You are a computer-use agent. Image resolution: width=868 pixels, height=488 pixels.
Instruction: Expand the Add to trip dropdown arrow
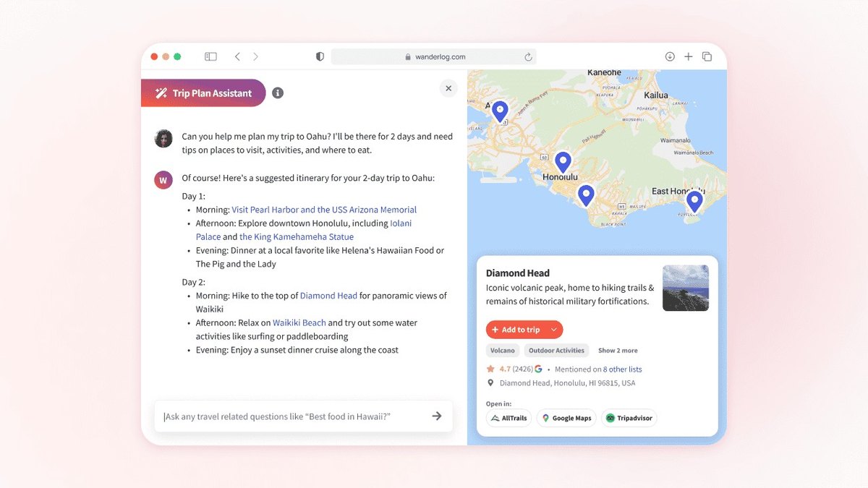pos(554,330)
